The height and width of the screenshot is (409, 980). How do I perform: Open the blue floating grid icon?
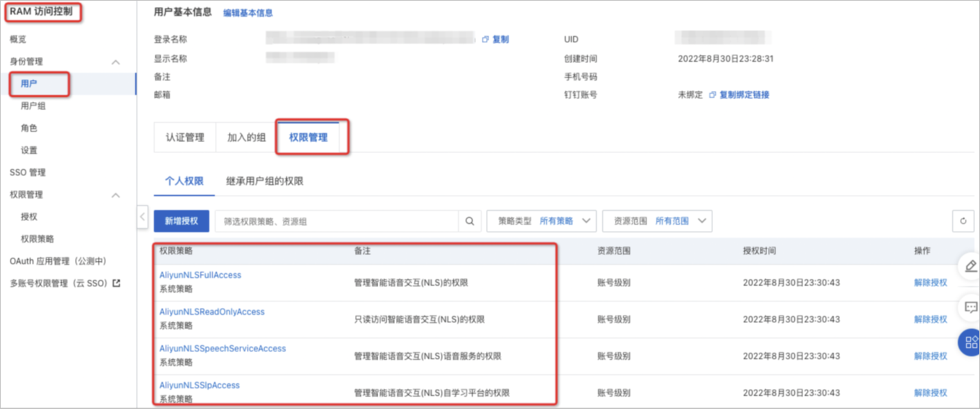970,342
